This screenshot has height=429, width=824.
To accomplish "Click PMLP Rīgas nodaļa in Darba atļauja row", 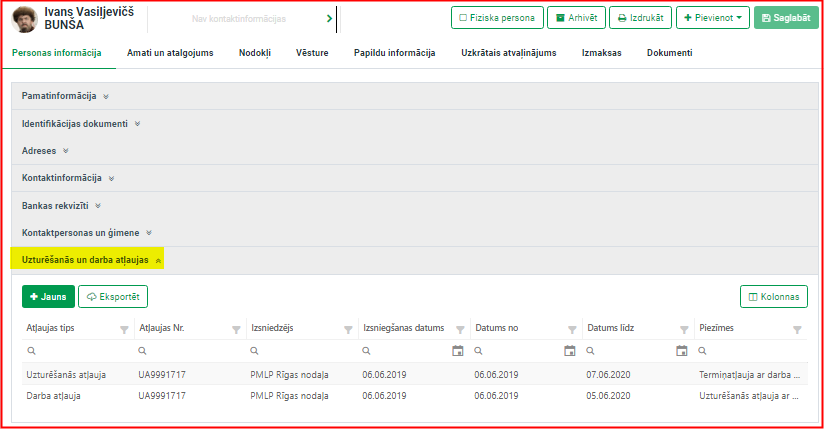I will click(290, 396).
